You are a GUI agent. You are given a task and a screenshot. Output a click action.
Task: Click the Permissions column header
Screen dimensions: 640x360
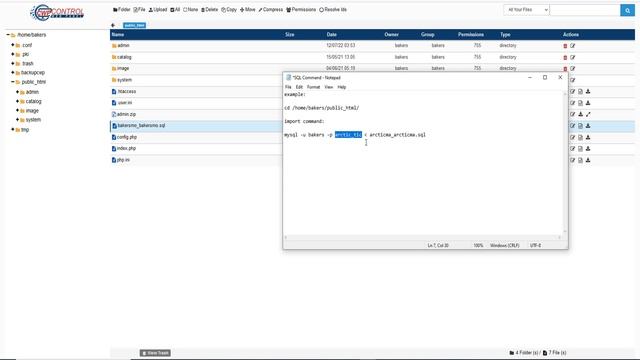click(x=471, y=35)
